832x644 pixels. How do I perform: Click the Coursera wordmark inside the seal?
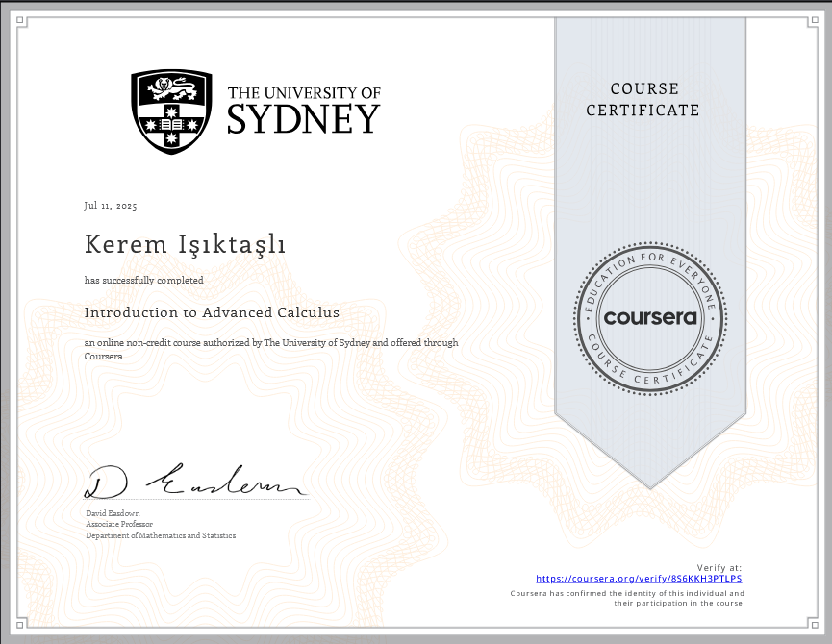pos(651,317)
